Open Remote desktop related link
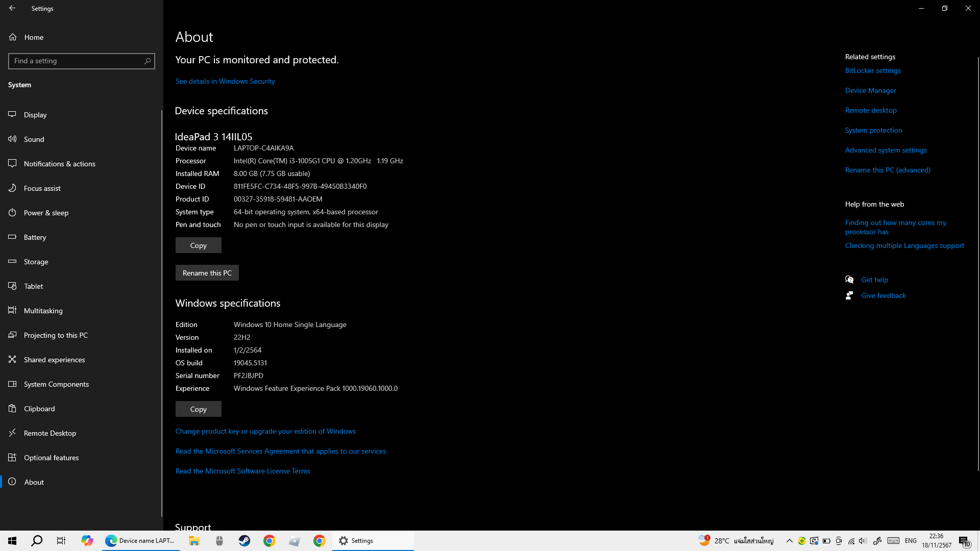The width and height of the screenshot is (980, 551). click(x=871, y=110)
